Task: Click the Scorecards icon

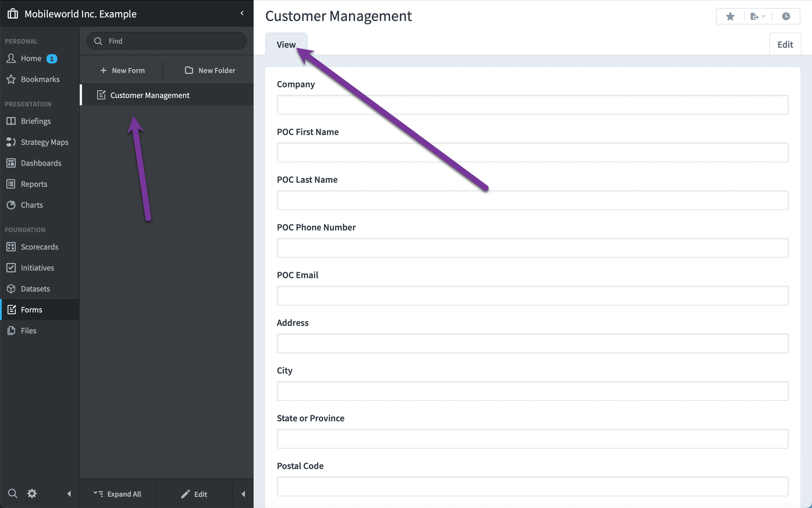Action: coord(11,247)
